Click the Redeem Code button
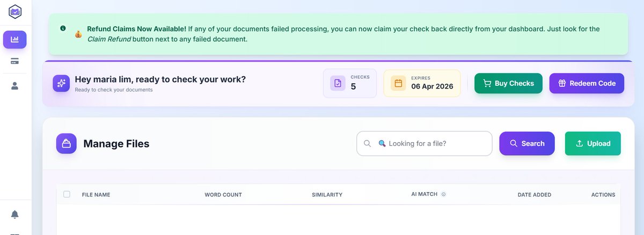This screenshot has width=644, height=235. pos(587,83)
